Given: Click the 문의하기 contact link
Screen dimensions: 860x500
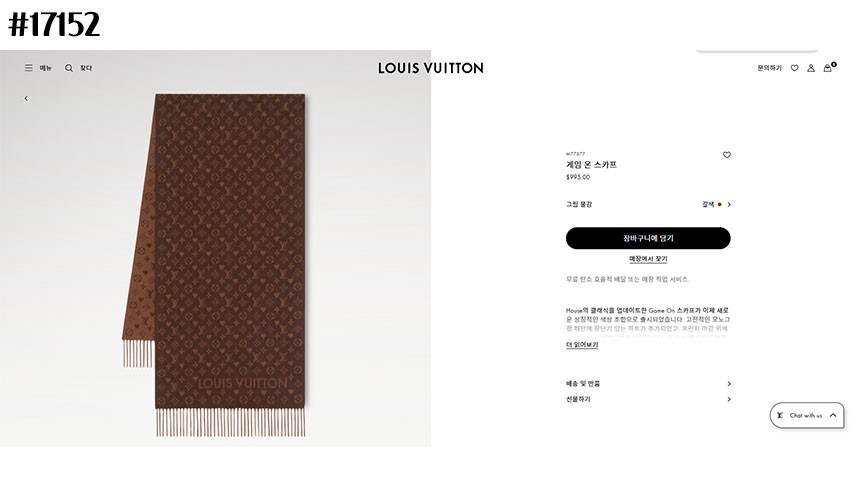Looking at the screenshot, I should (769, 68).
